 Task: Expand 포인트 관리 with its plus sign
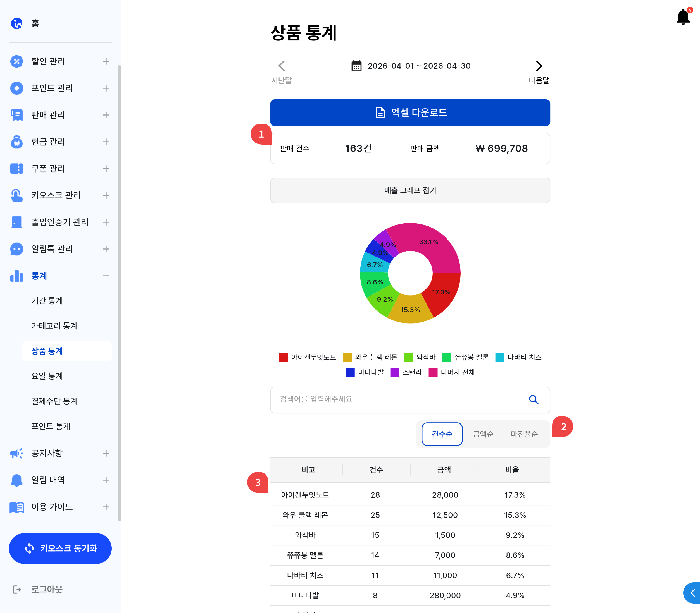[106, 88]
